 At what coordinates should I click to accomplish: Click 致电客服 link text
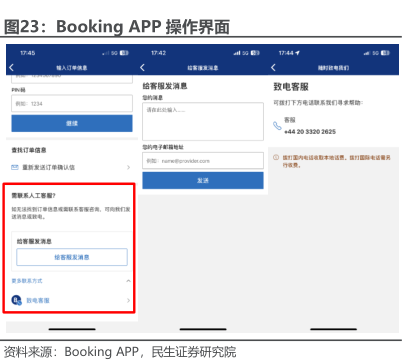(x=38, y=300)
